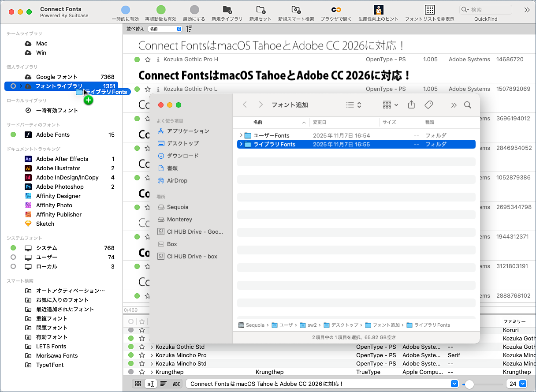The width and height of the screenshot is (536, 392).
Task: Open the ブラウザで開く toolbar icon
Action: coord(336,10)
